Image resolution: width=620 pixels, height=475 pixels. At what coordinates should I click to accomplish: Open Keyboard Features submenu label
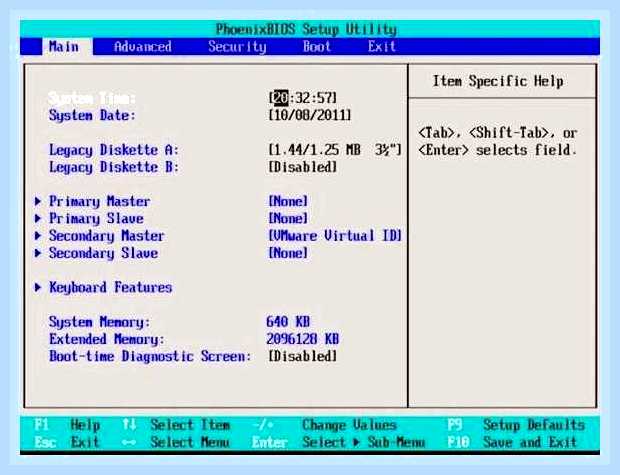pos(110,288)
